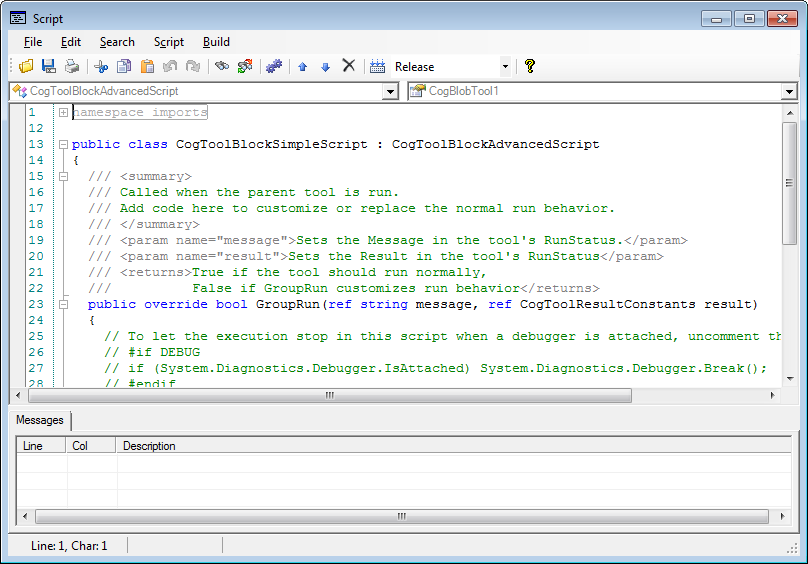Open the CogToolBlockAdvancedScript class dropdown

[390, 92]
